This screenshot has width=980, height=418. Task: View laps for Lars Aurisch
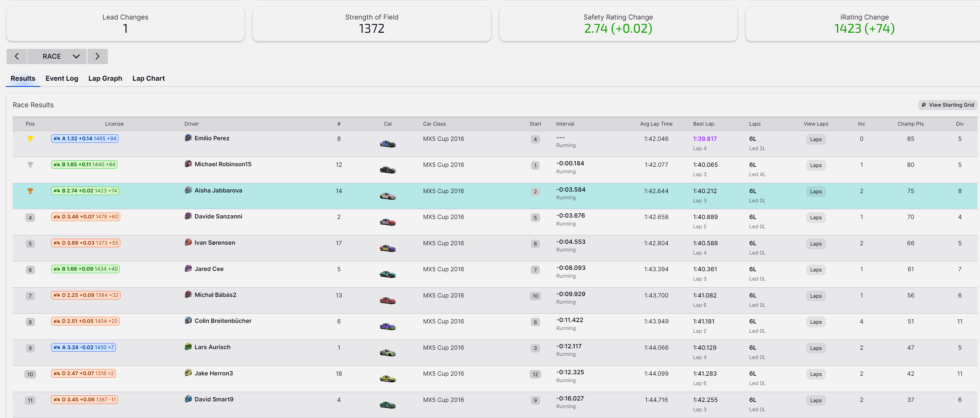pyautogui.click(x=816, y=348)
